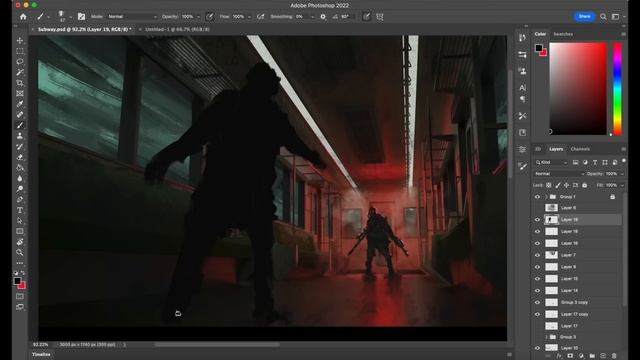
Task: Select the Zoom tool
Action: (20, 253)
